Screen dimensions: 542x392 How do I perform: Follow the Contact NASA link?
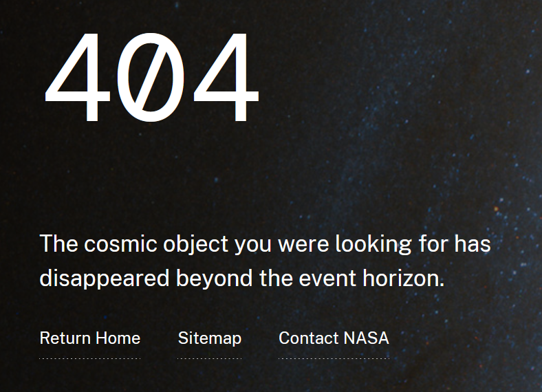pos(334,338)
